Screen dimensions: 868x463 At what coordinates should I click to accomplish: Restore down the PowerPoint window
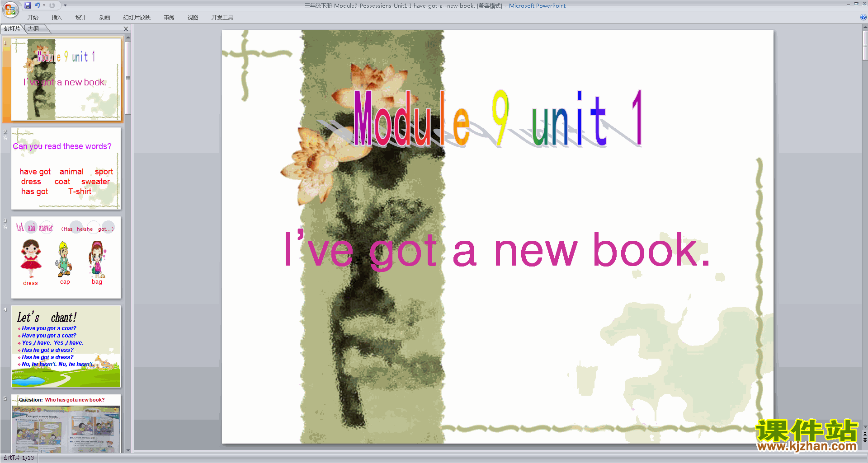point(856,4)
